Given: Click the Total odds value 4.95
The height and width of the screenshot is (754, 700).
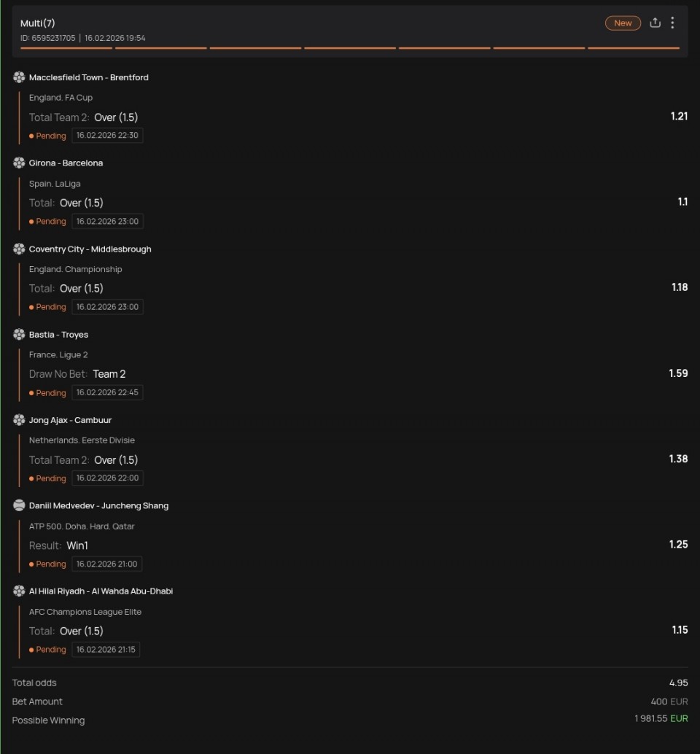Looking at the screenshot, I should (679, 683).
